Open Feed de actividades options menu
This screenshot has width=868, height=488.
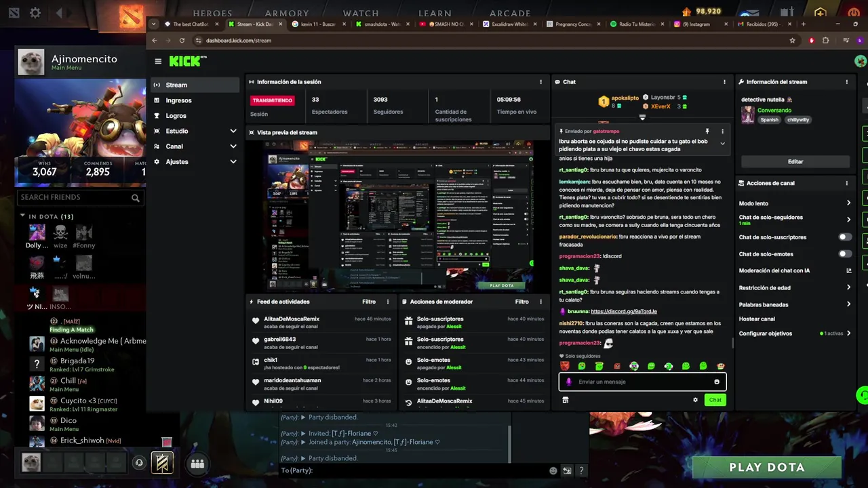[x=388, y=302]
